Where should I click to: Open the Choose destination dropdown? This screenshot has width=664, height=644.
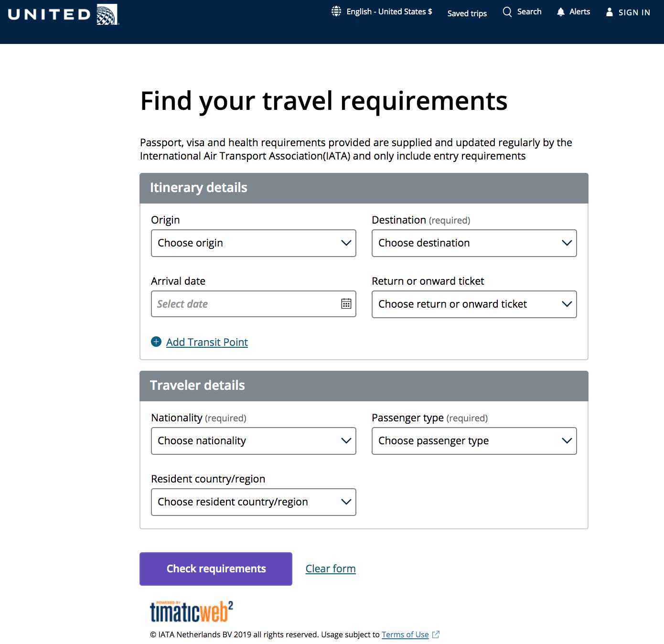[x=473, y=243]
